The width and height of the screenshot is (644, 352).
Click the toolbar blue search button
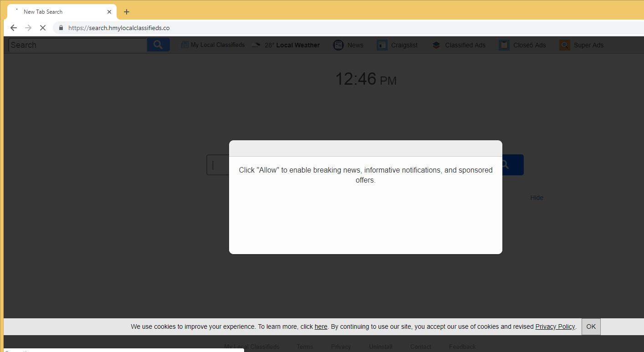(x=158, y=45)
